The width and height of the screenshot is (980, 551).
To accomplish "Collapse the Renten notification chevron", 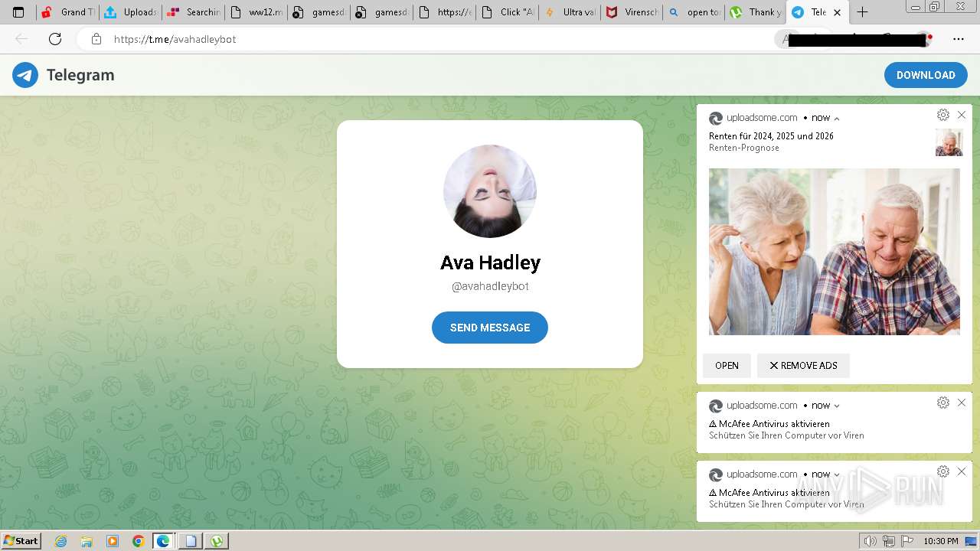I will pos(837,119).
